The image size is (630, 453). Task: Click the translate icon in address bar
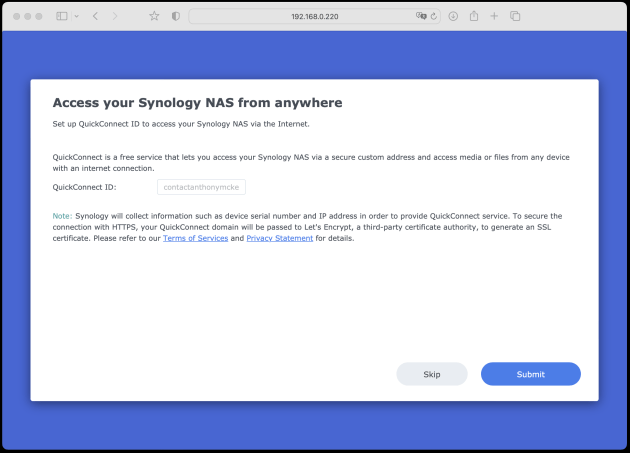pyautogui.click(x=421, y=16)
